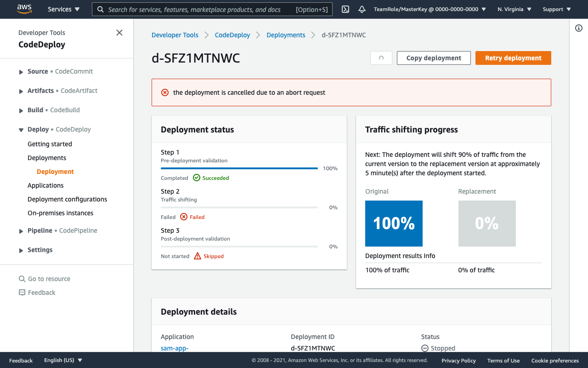Open the English (US) language selector
Image resolution: width=588 pixels, height=368 pixels.
tap(63, 360)
